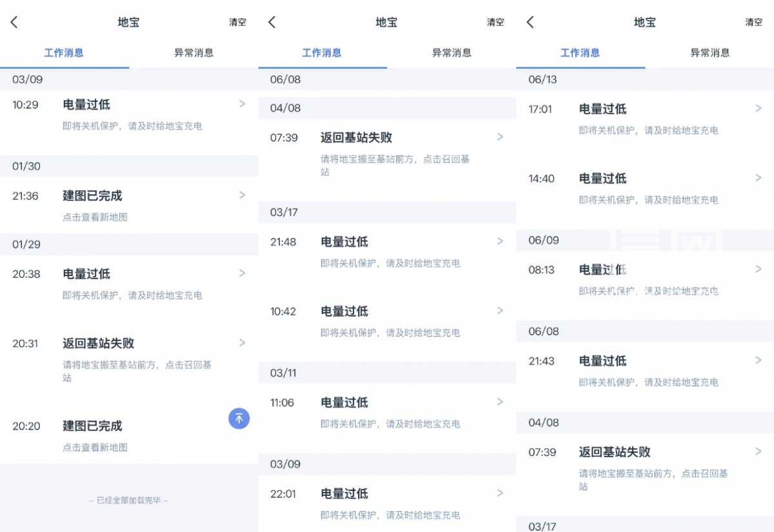
Task: Open chevron of 21:48 电量过低 message
Action: point(501,241)
